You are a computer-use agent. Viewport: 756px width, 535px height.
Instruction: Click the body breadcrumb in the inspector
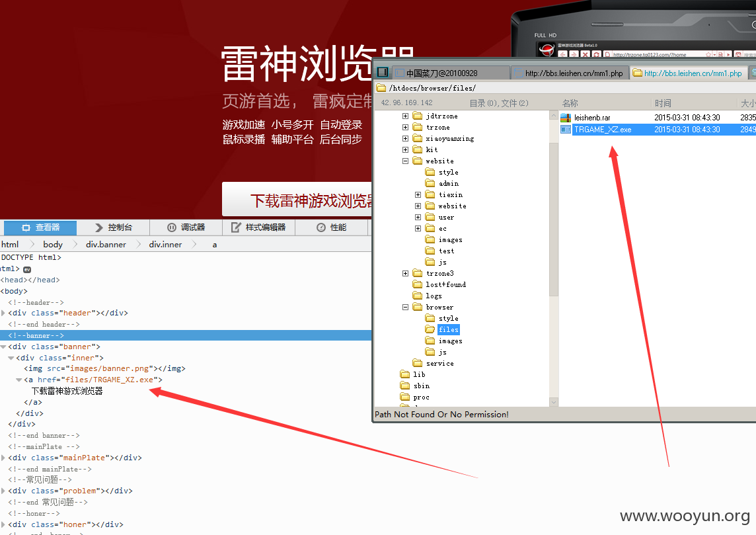(x=53, y=245)
